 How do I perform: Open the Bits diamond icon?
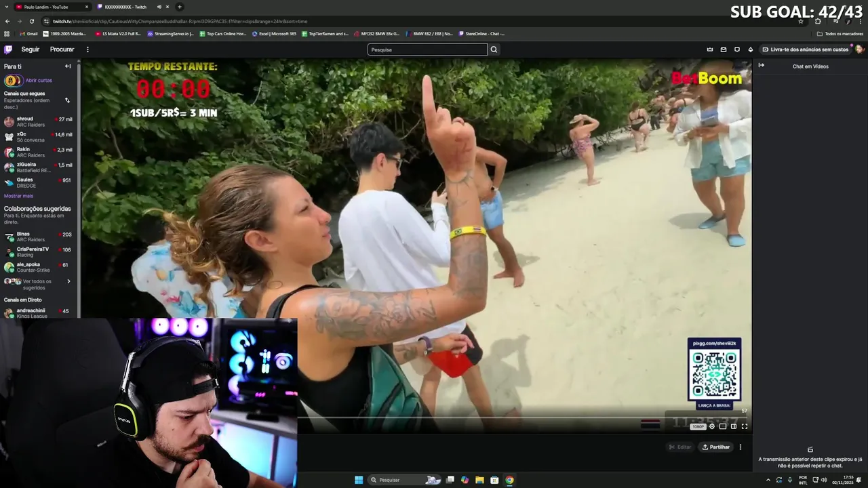(x=751, y=49)
